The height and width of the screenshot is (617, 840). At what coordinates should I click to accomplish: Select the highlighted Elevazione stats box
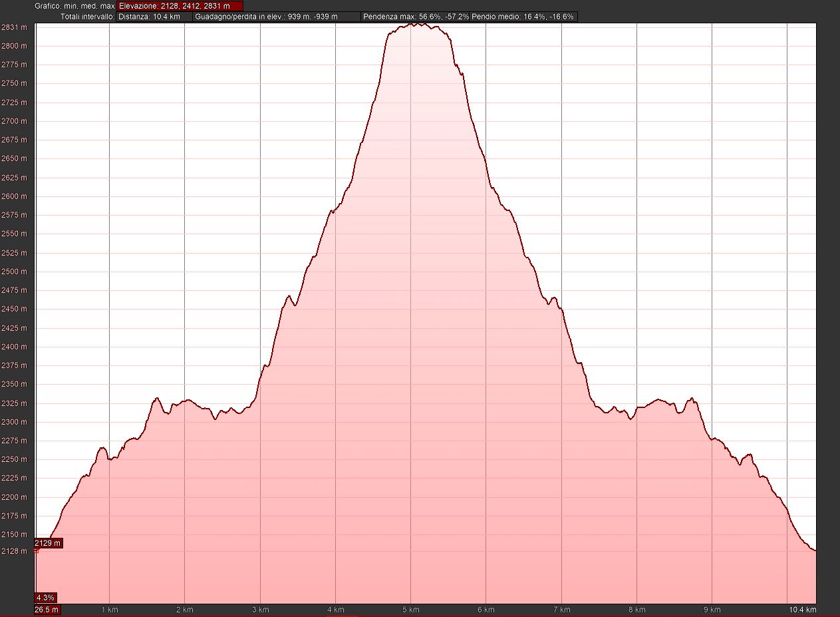[180, 6]
